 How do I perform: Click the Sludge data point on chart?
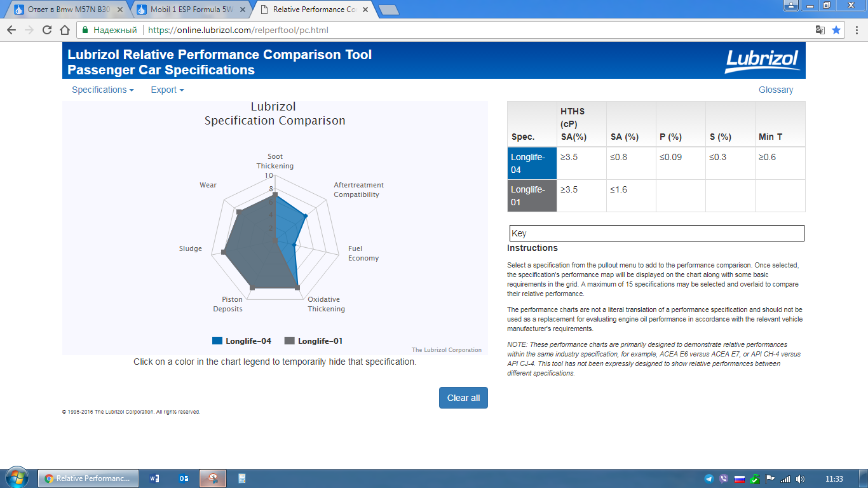224,253
